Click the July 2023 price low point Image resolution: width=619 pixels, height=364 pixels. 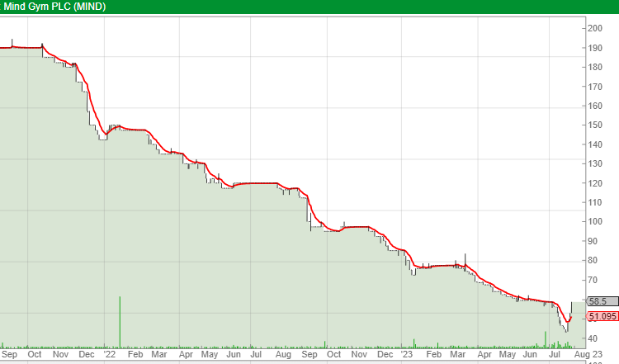566,331
